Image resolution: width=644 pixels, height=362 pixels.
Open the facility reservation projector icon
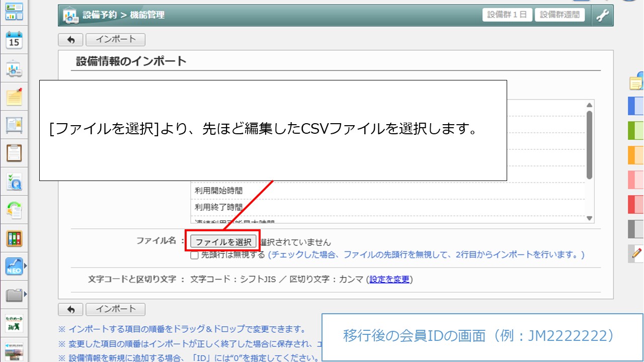pos(14,69)
